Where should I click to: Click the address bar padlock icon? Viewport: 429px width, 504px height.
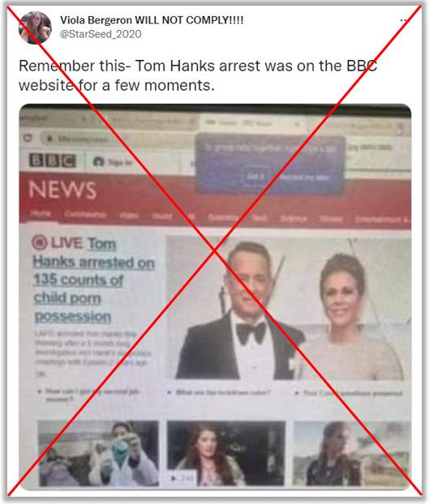point(49,139)
